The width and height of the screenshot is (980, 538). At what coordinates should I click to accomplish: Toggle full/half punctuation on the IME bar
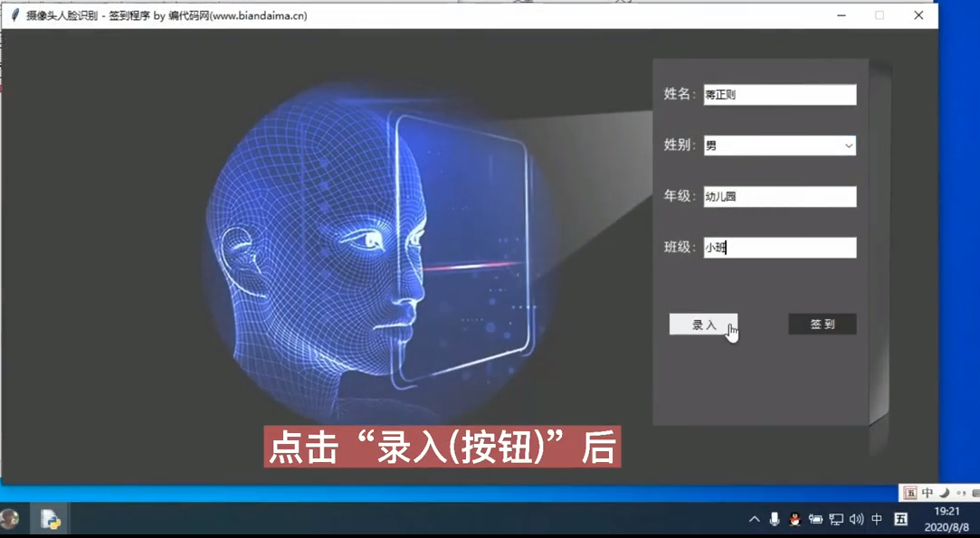click(962, 492)
